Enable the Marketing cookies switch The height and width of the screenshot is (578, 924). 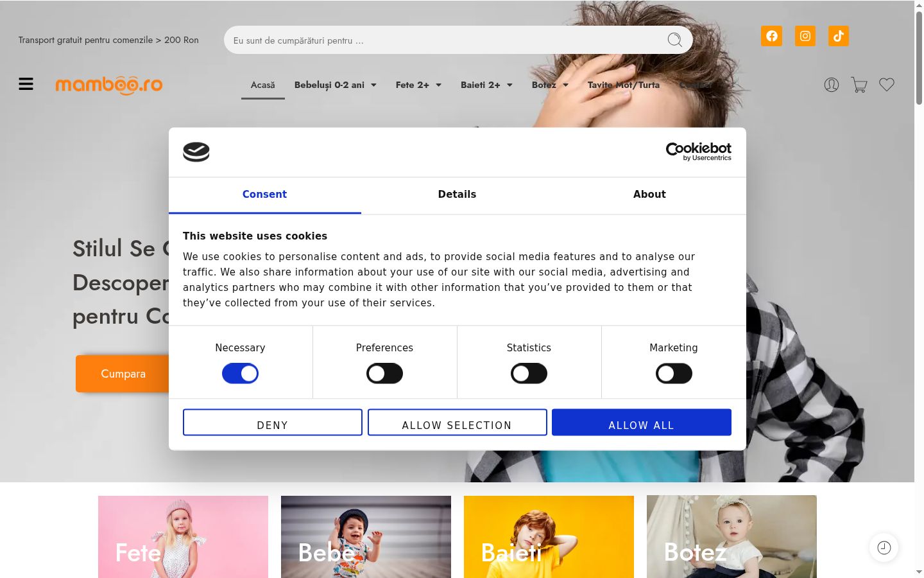tap(674, 373)
